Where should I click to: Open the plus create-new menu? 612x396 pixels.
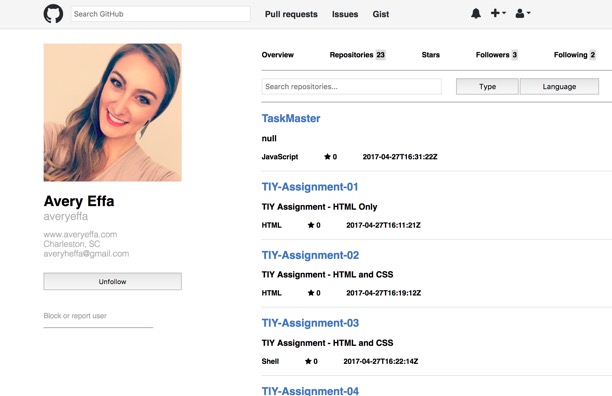click(x=498, y=13)
